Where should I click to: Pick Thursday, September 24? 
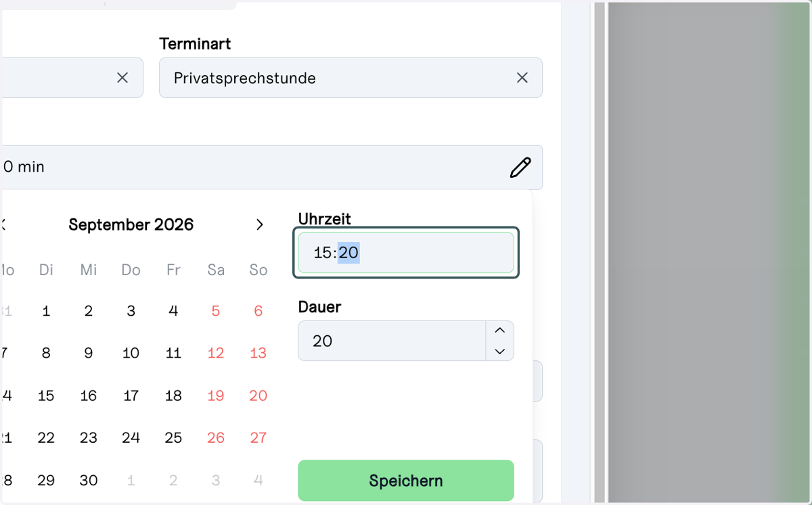coord(131,438)
